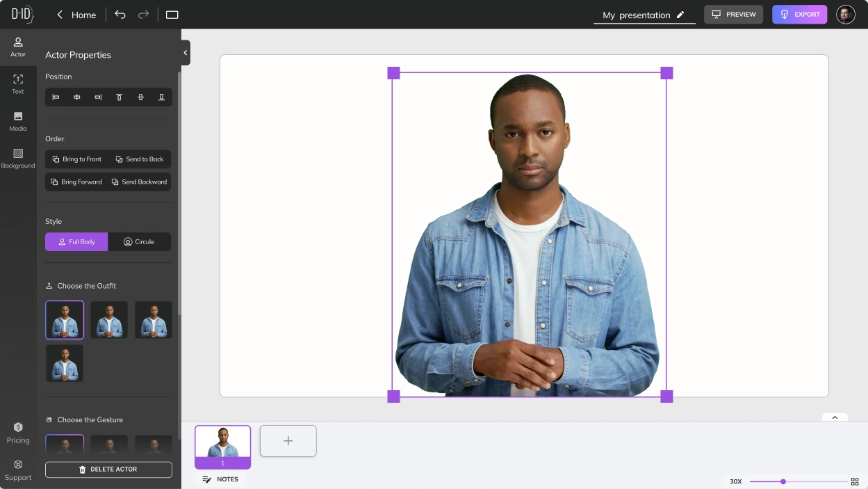868x489 pixels.
Task: Open the Pricing page
Action: point(18,433)
